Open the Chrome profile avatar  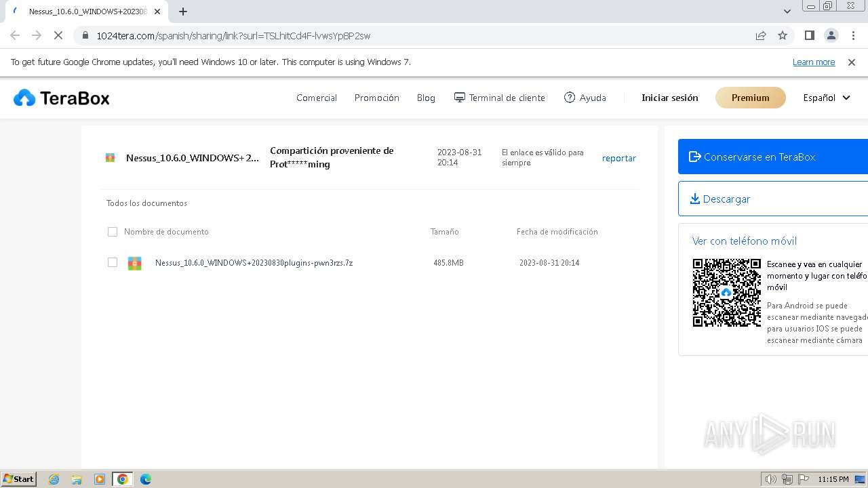[831, 36]
